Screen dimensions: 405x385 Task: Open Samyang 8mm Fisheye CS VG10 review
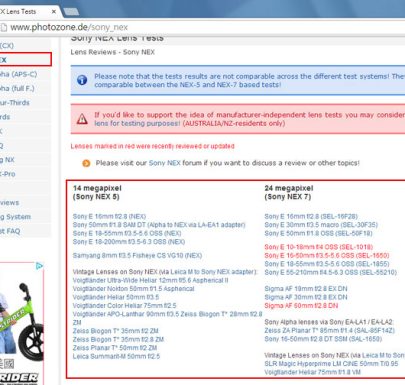click(x=137, y=256)
